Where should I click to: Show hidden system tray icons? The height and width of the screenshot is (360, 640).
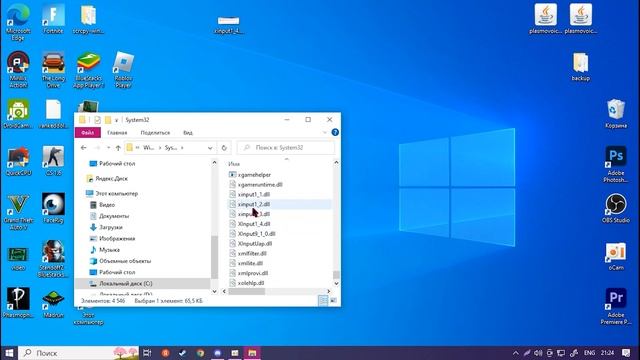(x=516, y=353)
